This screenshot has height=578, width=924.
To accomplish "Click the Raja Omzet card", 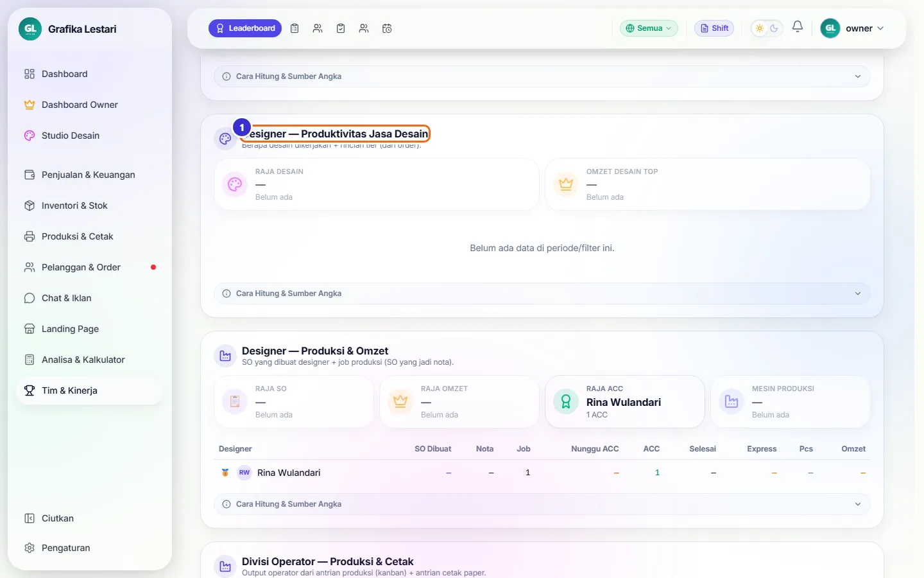I will point(459,402).
